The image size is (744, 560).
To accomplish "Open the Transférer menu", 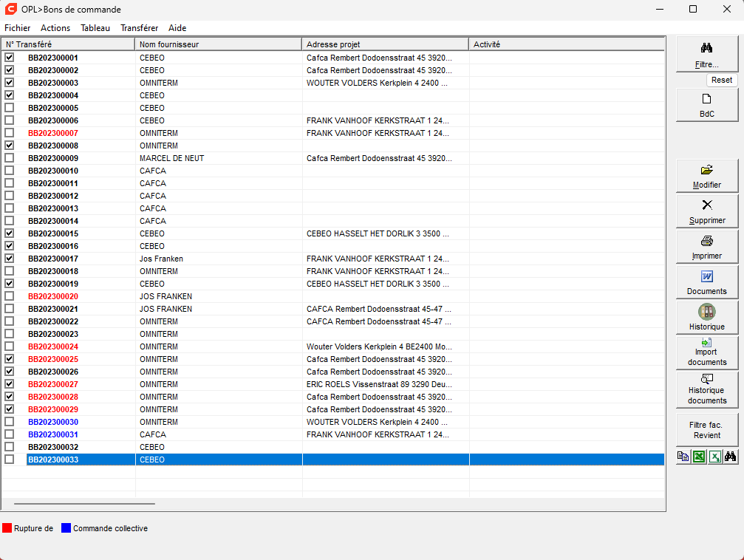I will (x=139, y=28).
